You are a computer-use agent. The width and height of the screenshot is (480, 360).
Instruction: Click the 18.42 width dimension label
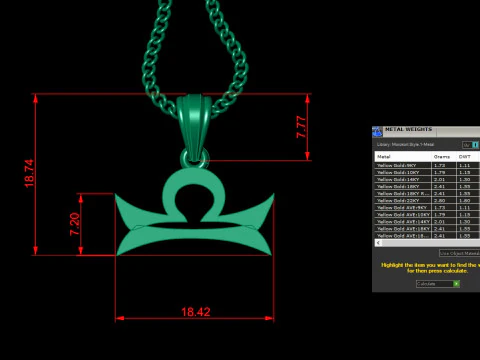(x=196, y=312)
